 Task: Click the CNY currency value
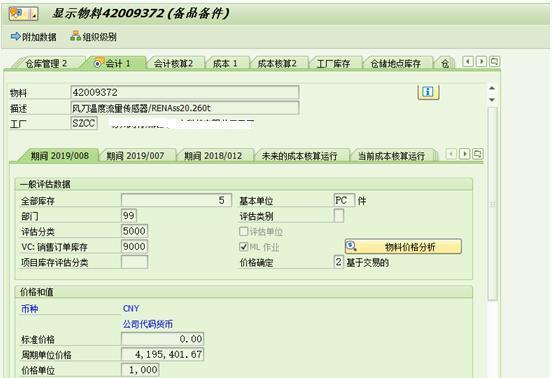tap(131, 309)
